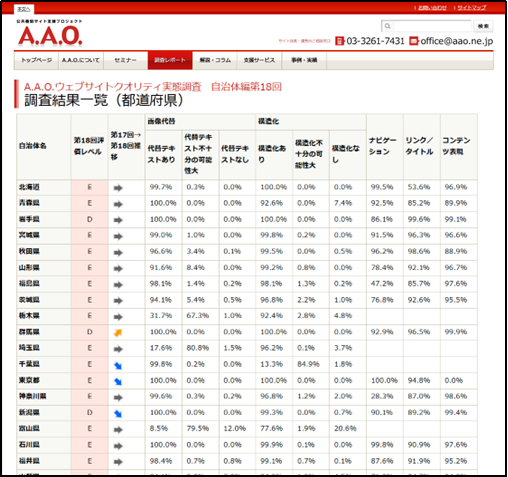Click the blue down arrow for 千葉県
Image resolution: width=508 pixels, height=477 pixels.
coord(118,365)
